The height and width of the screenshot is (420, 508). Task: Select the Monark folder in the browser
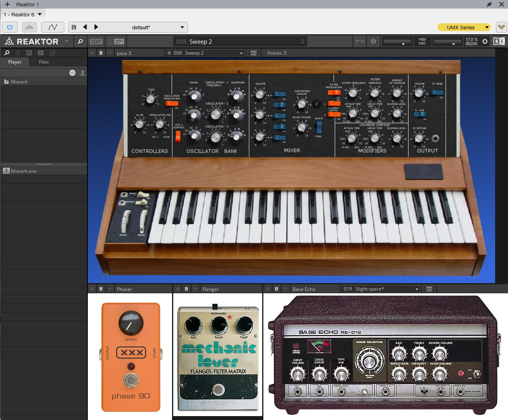pos(44,82)
